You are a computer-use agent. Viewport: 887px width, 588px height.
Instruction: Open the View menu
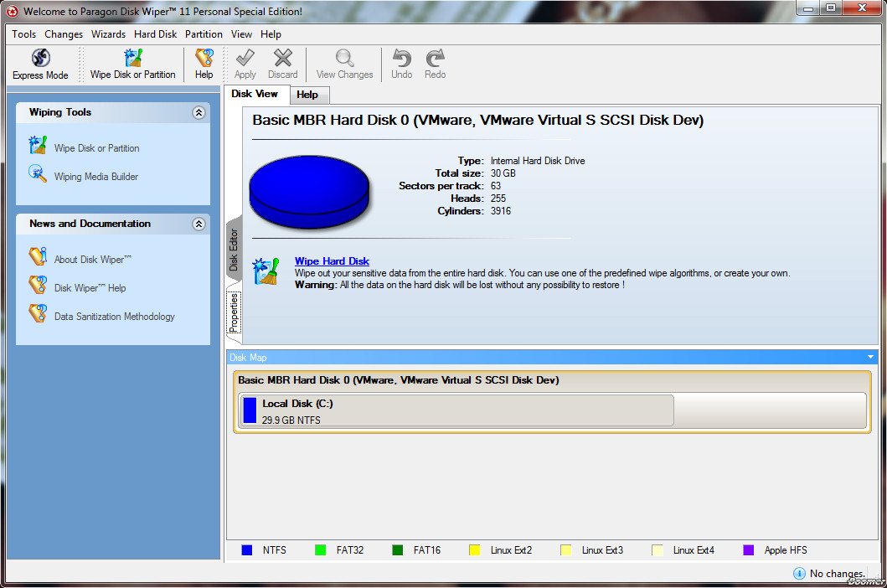click(x=241, y=34)
